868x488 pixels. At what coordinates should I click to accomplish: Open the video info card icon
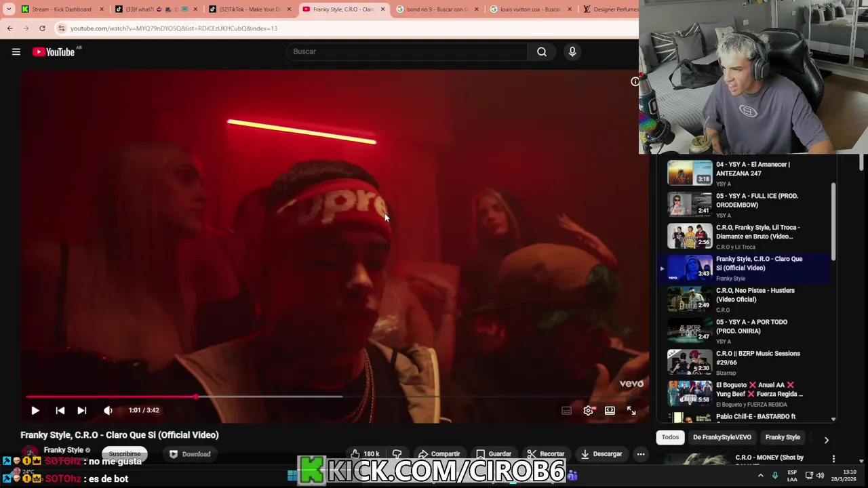pyautogui.click(x=635, y=81)
